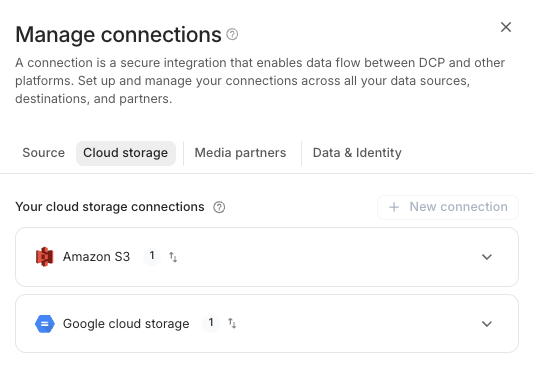Expand the Google cloud storage chevron
The height and width of the screenshot is (392, 533).
pyautogui.click(x=487, y=324)
